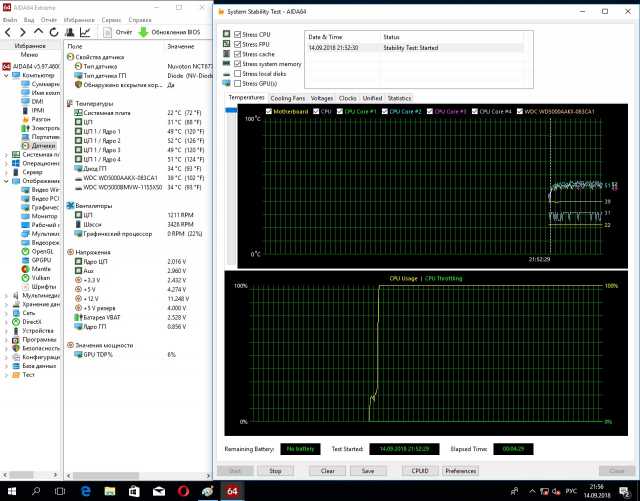Image resolution: width=640 pixels, height=501 pixels.
Task: Toggle Motherboard graph series checkbox
Action: 269,111
